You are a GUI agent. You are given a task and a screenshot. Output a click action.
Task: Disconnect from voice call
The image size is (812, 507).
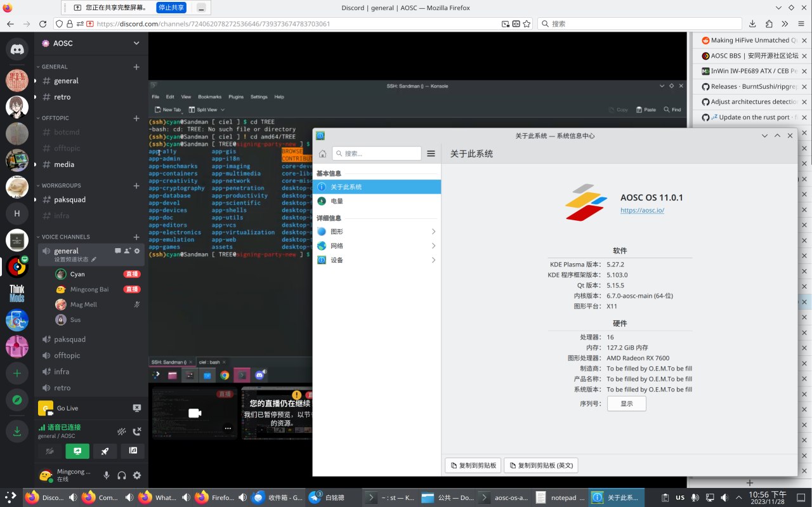pos(136,431)
